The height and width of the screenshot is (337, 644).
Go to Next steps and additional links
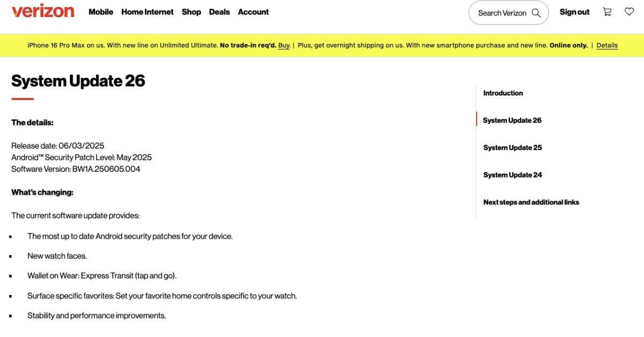[531, 202]
